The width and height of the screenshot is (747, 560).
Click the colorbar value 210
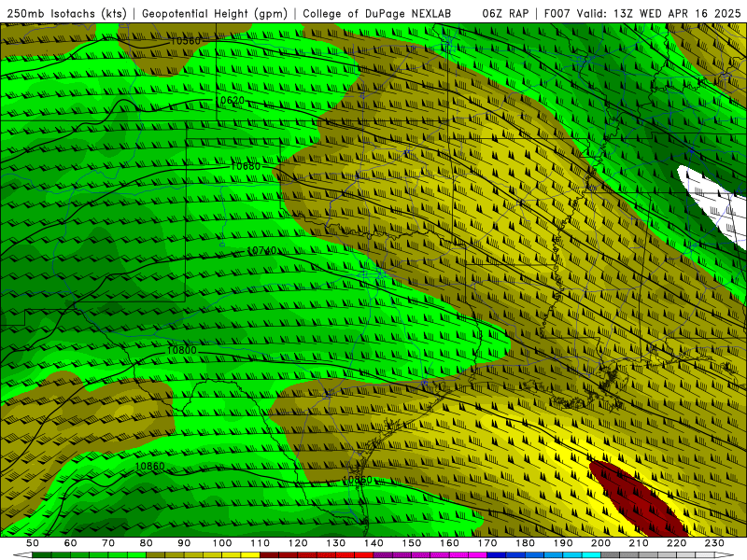[x=639, y=543]
